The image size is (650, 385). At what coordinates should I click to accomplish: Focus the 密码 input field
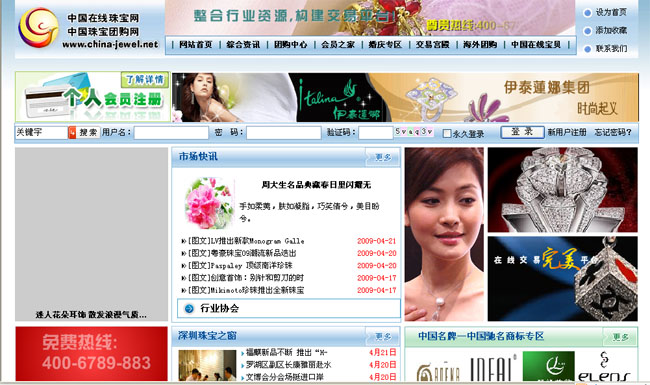click(x=284, y=133)
